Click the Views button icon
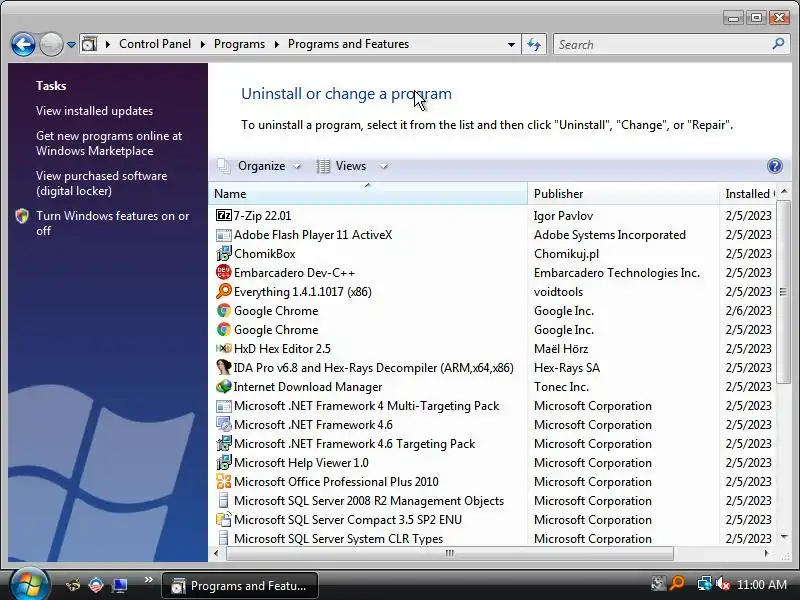Screen dimensions: 800x600 (323, 166)
